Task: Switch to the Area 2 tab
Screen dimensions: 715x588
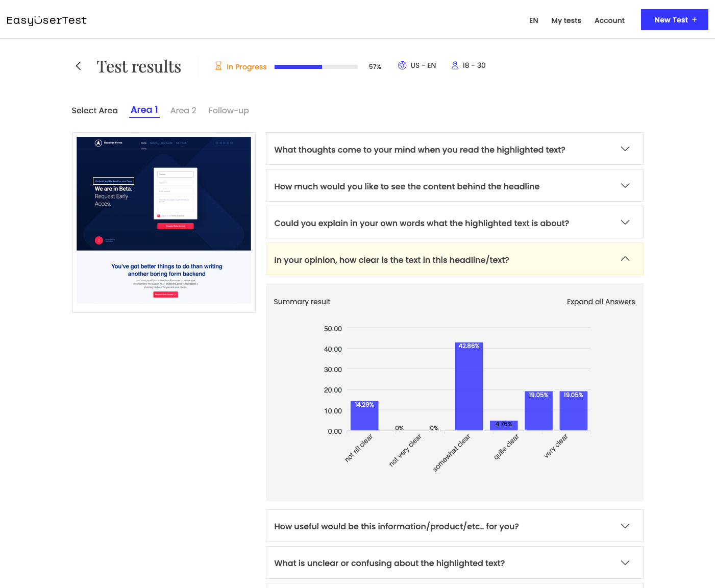Action: 183,110
